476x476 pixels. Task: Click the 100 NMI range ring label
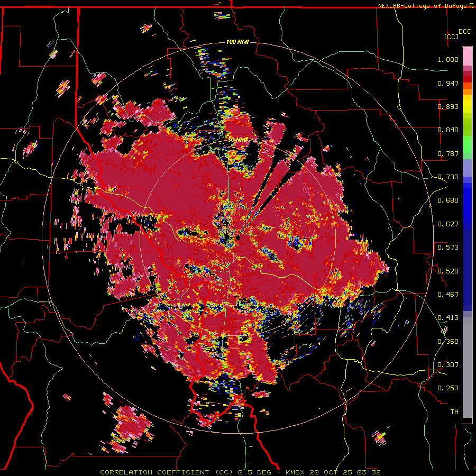click(237, 42)
